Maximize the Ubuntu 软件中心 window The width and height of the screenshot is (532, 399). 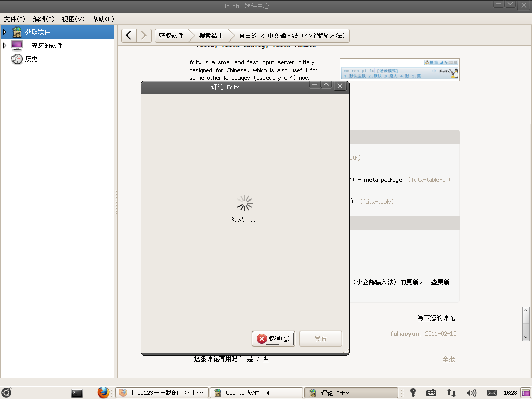(x=510, y=4)
